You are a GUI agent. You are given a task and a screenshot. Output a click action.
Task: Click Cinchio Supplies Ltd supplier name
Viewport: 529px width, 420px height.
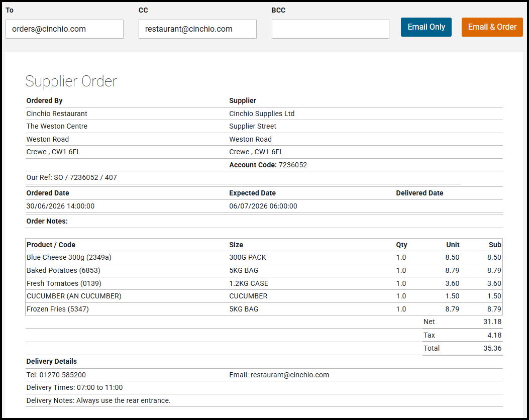262,114
